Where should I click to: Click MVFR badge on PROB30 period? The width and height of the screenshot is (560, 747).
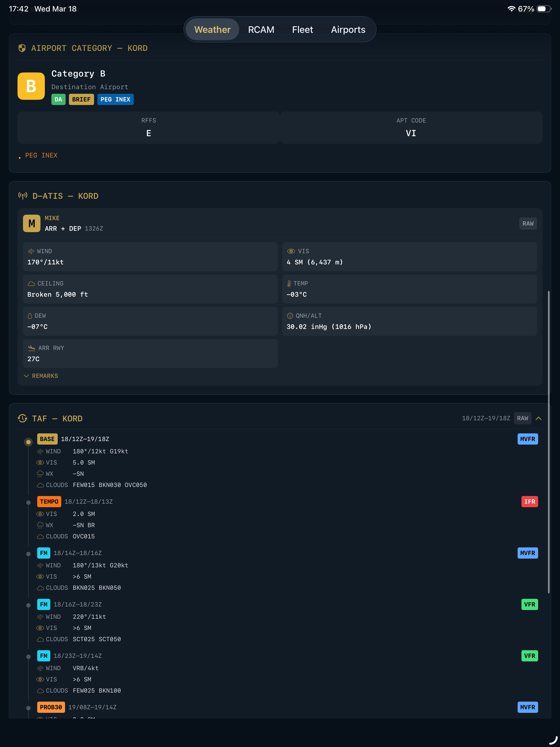click(527, 707)
